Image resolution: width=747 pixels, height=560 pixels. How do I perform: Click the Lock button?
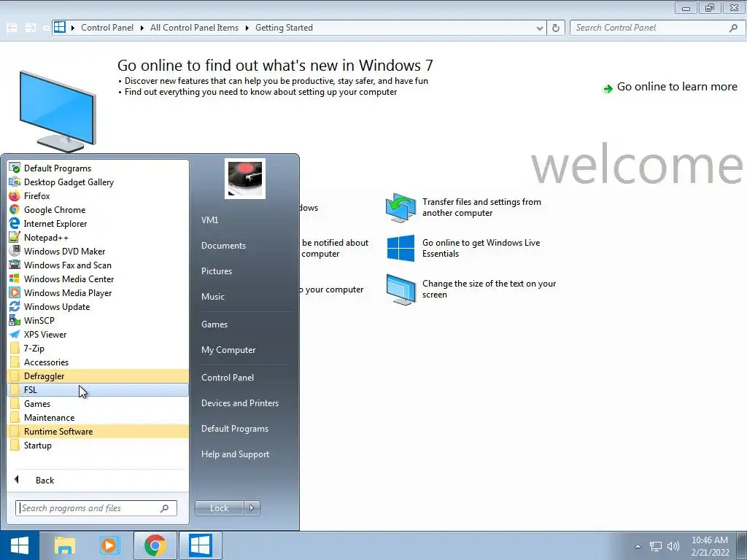click(x=219, y=508)
